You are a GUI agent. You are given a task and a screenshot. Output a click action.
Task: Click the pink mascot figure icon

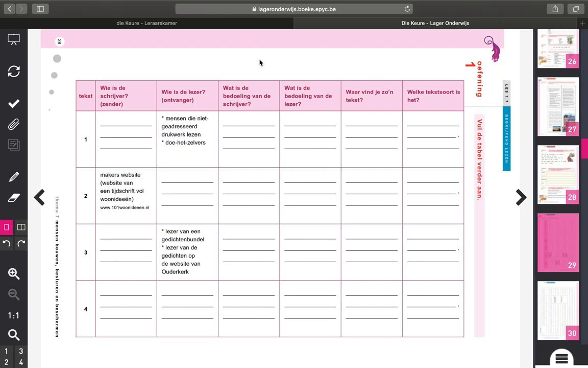pos(493,49)
